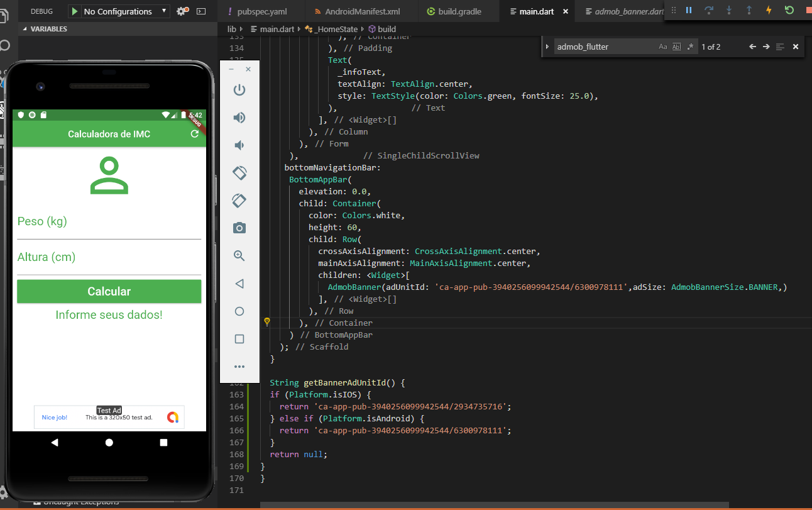Click the refresh icon in Calculadora de IMC app bar
Image resolution: width=812 pixels, height=510 pixels.
(x=195, y=134)
